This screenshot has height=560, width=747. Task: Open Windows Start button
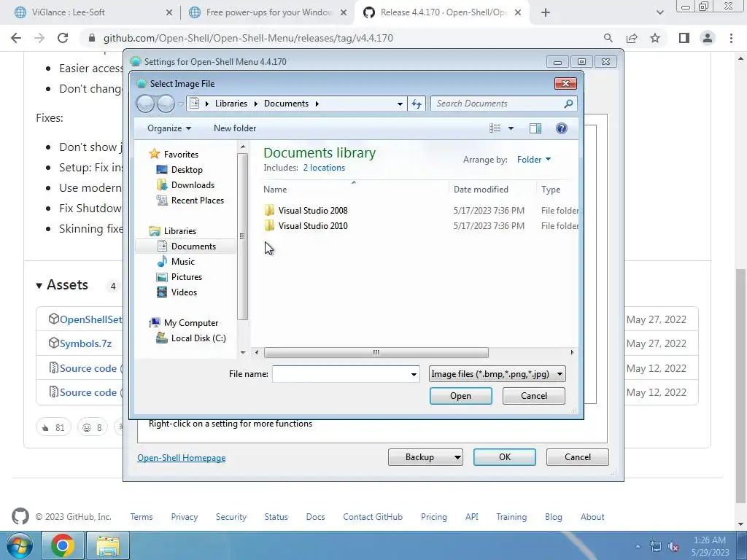click(x=20, y=545)
